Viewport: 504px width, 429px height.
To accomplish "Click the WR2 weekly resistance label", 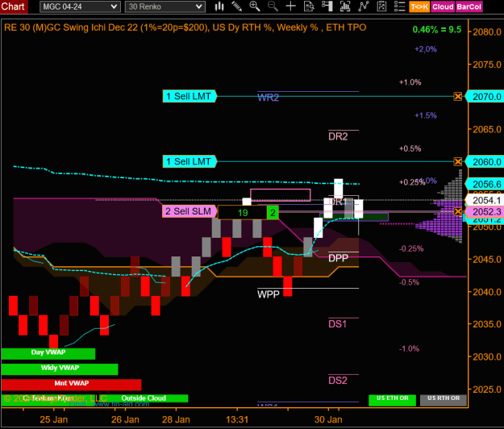I will tap(268, 98).
